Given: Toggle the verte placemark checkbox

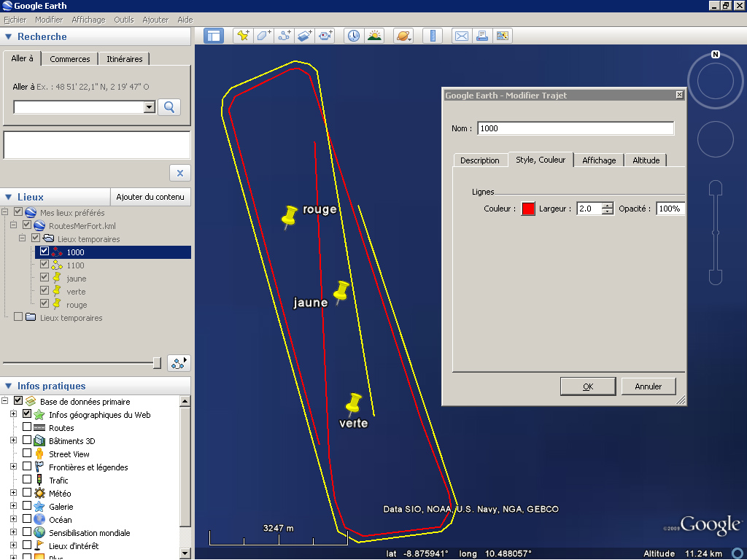Looking at the screenshot, I should (x=44, y=290).
